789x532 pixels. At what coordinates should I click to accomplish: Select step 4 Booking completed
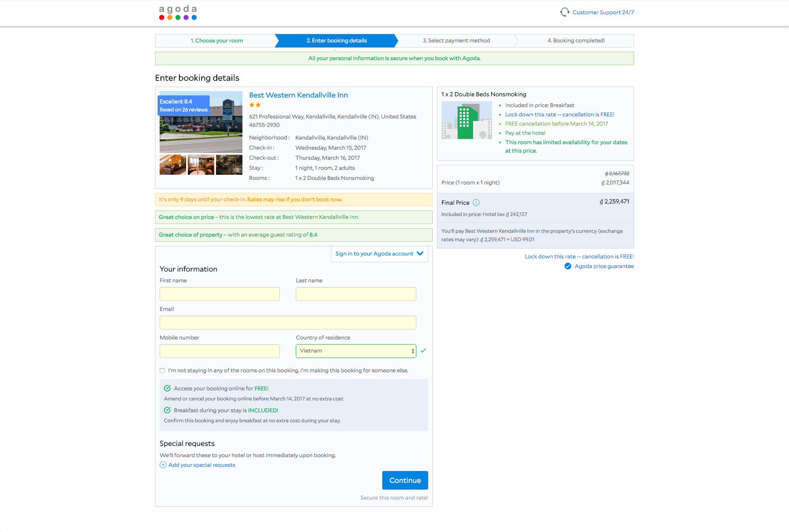pyautogui.click(x=576, y=41)
